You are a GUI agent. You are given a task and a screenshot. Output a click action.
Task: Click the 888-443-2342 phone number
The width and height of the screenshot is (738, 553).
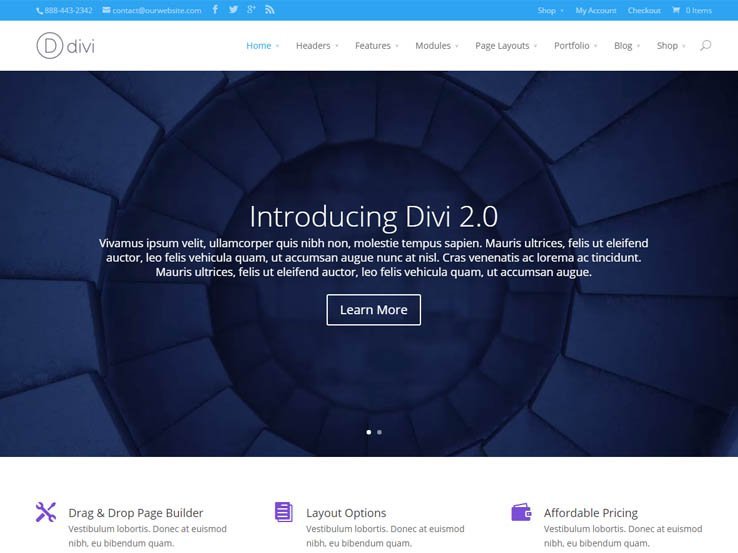pyautogui.click(x=68, y=10)
